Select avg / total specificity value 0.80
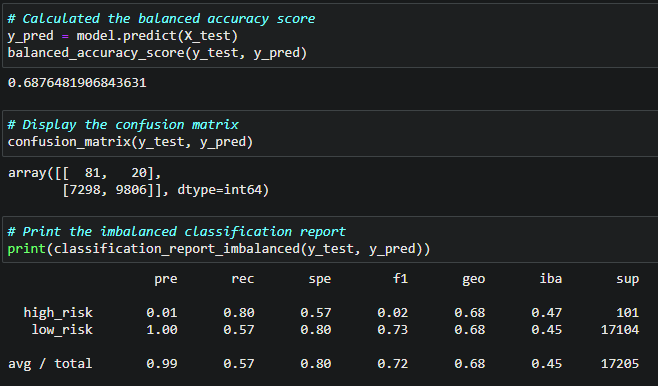This screenshot has width=658, height=386. tap(316, 364)
